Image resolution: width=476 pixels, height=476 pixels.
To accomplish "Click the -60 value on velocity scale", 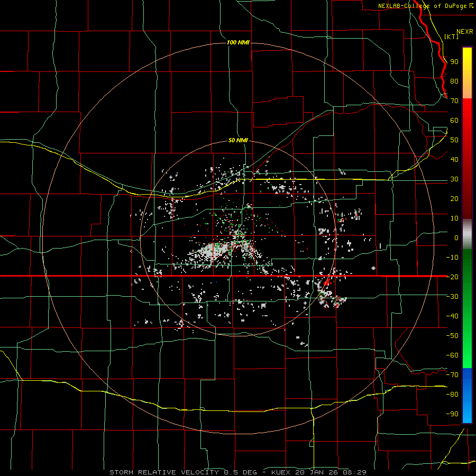I will point(452,355).
